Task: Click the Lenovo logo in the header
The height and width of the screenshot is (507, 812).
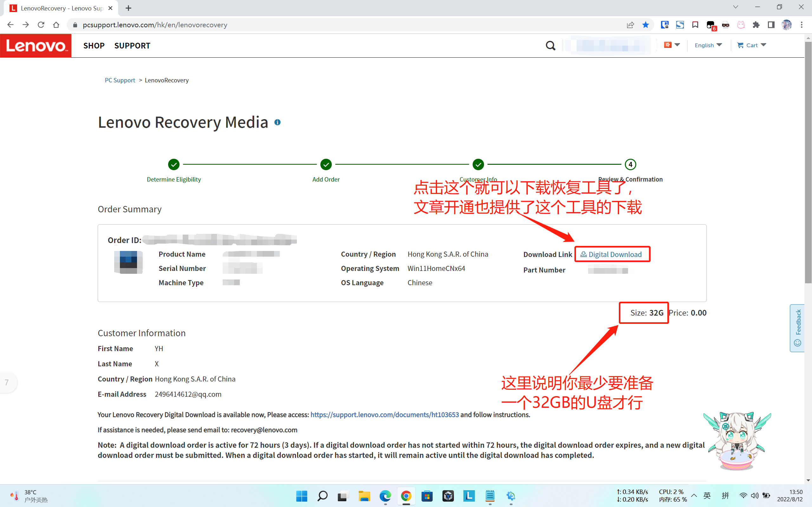Action: pyautogui.click(x=36, y=45)
